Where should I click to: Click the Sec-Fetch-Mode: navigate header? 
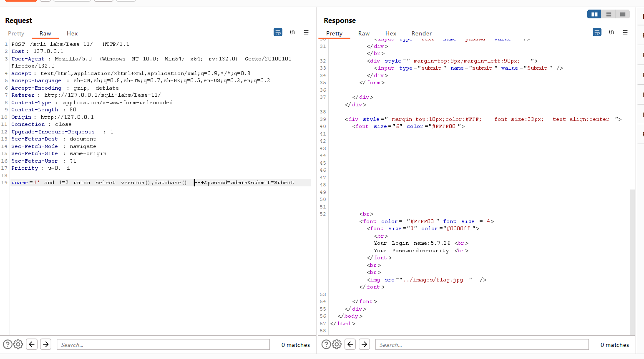(x=54, y=146)
